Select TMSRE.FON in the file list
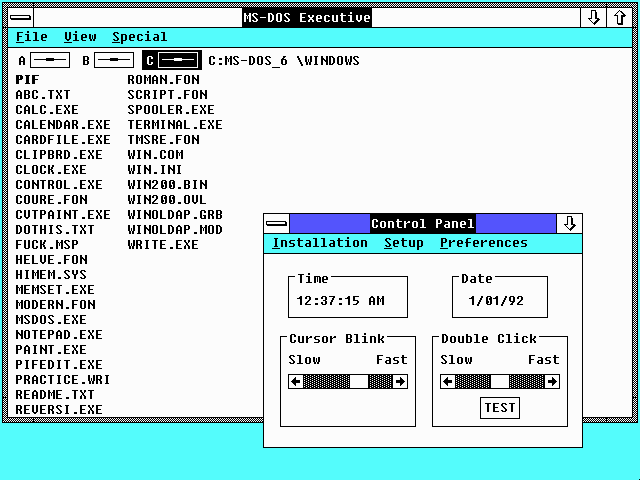The width and height of the screenshot is (640, 480). [x=163, y=140]
